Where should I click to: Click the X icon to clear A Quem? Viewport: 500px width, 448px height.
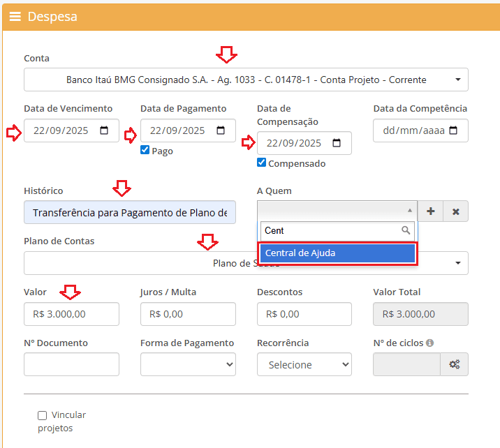(x=455, y=211)
